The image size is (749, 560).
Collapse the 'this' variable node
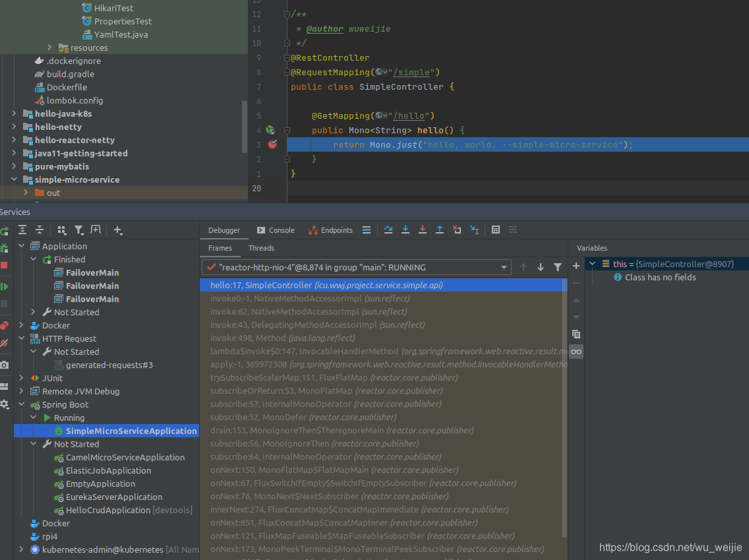click(592, 264)
